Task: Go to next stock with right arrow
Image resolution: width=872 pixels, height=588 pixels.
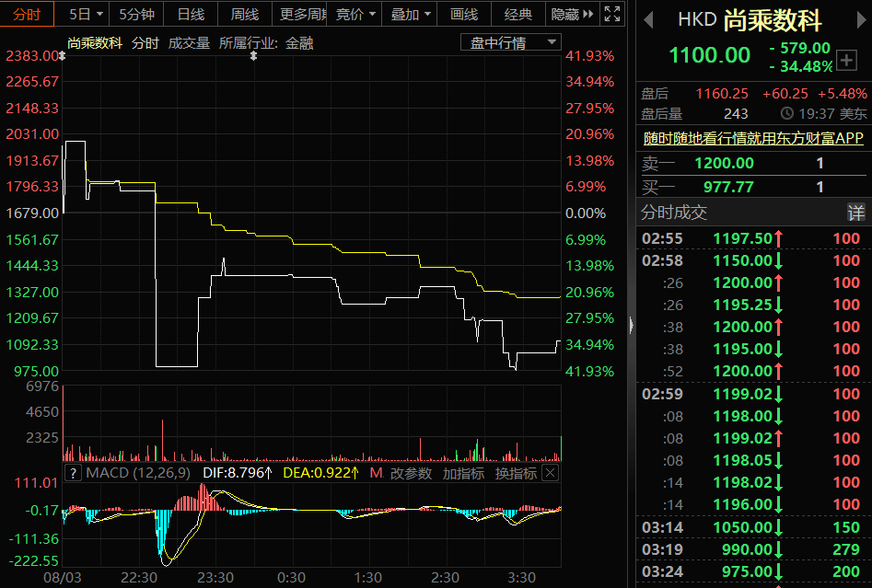Action: (857, 20)
